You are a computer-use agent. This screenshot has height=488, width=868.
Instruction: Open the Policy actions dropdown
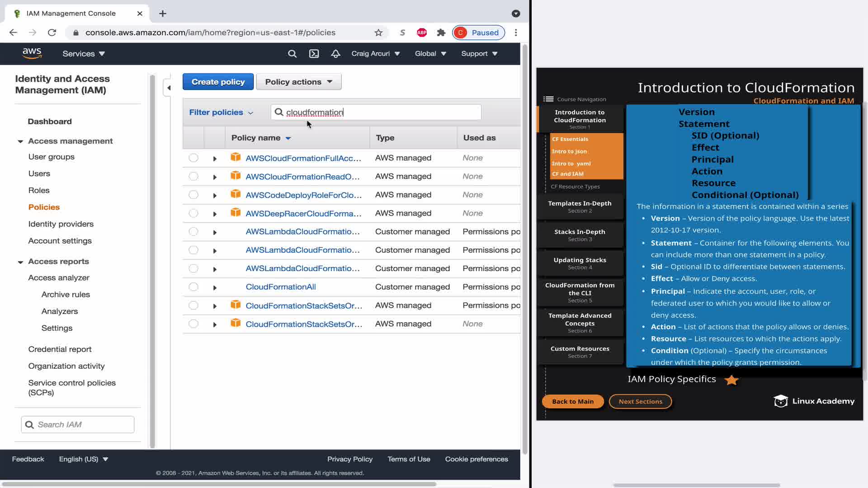298,82
